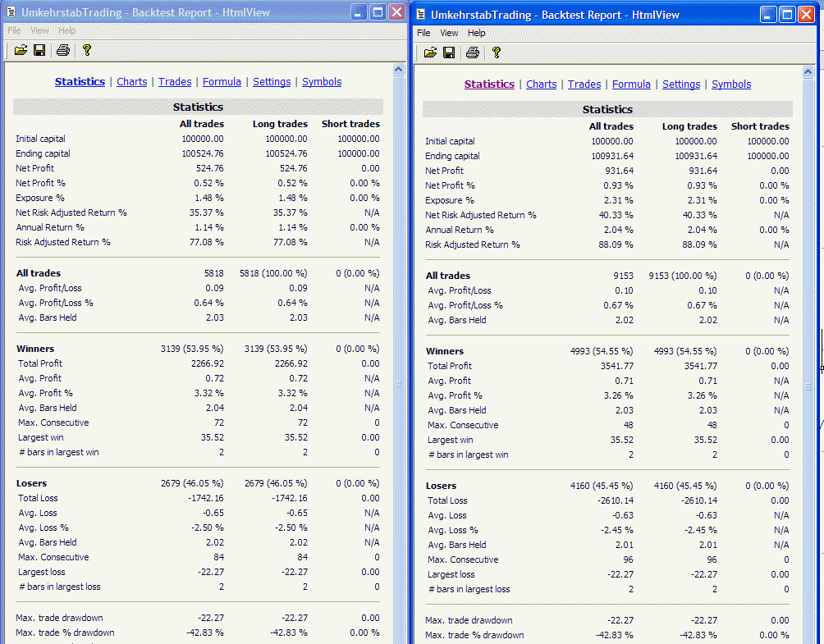Image resolution: width=824 pixels, height=644 pixels.
Task: Open File menu in right window
Action: coord(423,33)
